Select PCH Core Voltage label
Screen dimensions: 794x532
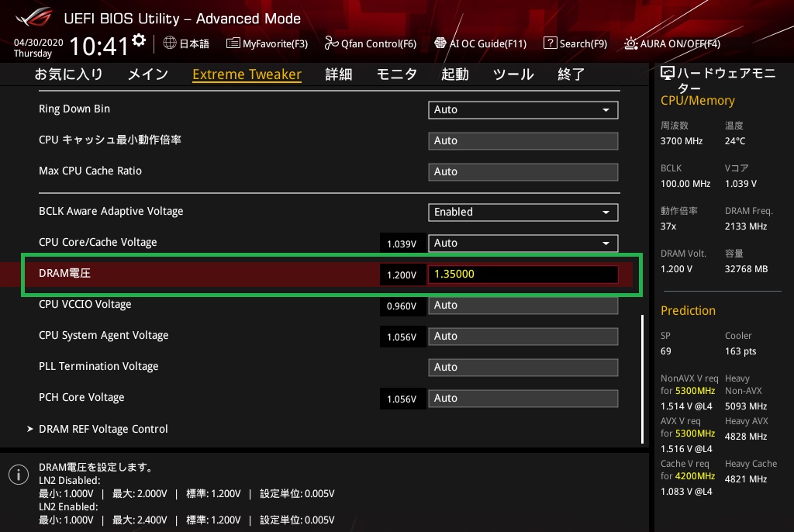[81, 398]
